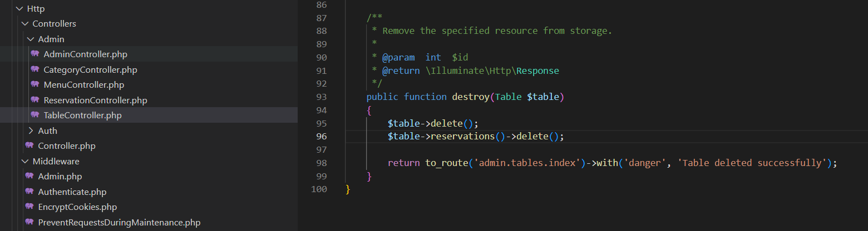Select the Middleware folder label
Viewport: 868px width, 231px height.
click(56, 162)
